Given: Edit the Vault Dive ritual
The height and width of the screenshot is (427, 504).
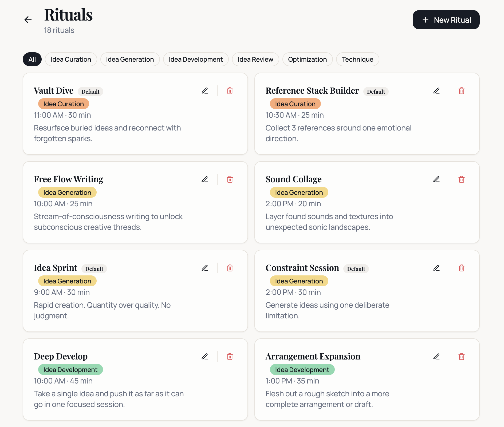Looking at the screenshot, I should [x=205, y=91].
